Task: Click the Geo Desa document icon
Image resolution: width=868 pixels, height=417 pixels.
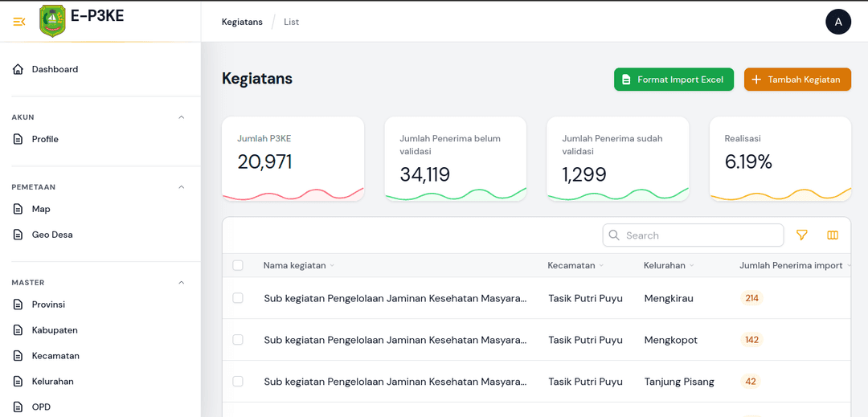Action: [18, 235]
